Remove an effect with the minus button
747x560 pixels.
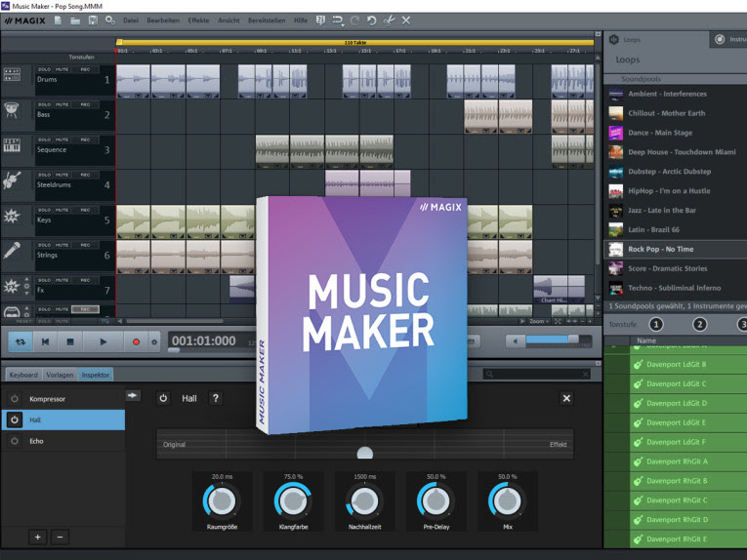point(60,538)
